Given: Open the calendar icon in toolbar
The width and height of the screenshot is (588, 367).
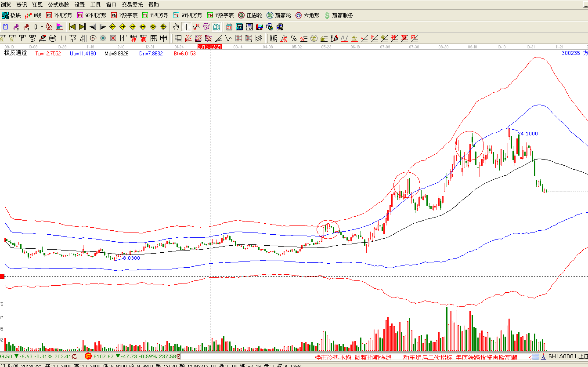Looking at the screenshot, I should 229,27.
